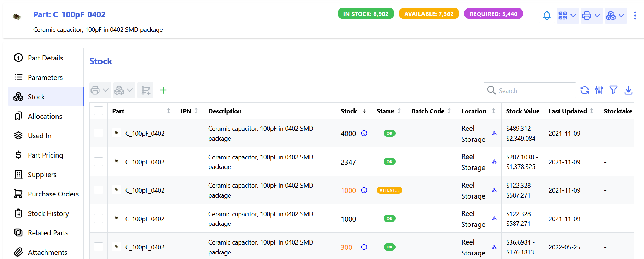Click the info icon beside stock 4000

pos(364,133)
